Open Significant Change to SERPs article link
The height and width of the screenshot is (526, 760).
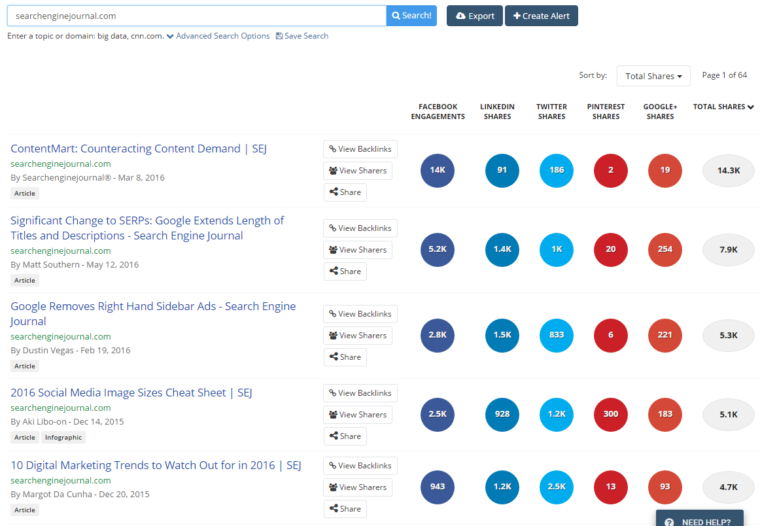pyautogui.click(x=147, y=228)
